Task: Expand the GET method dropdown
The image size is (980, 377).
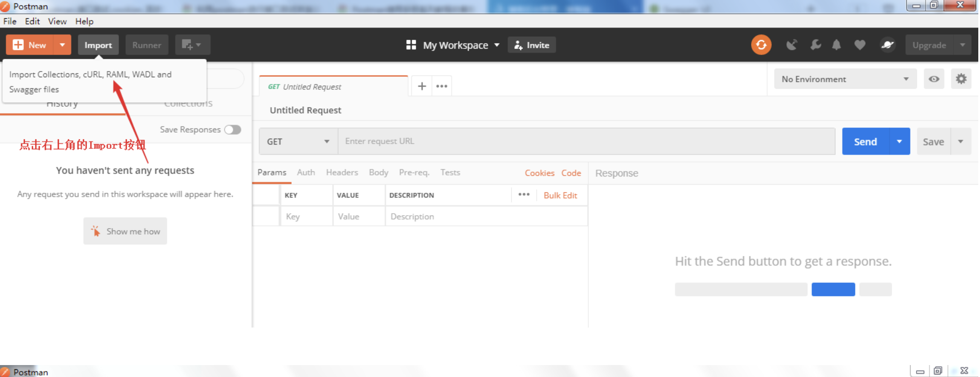Action: click(298, 142)
